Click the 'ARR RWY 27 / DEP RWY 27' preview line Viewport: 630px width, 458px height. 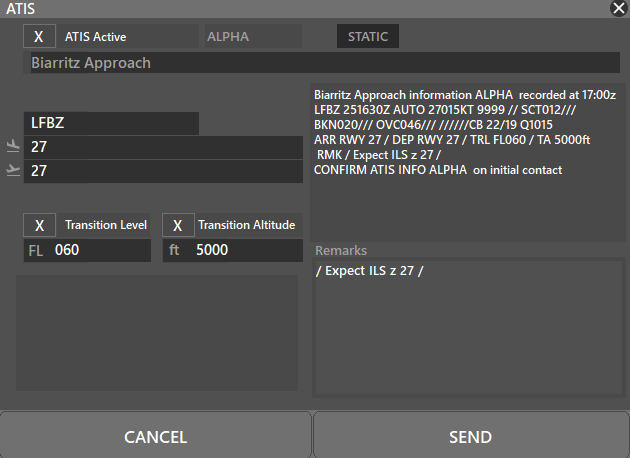coord(452,140)
